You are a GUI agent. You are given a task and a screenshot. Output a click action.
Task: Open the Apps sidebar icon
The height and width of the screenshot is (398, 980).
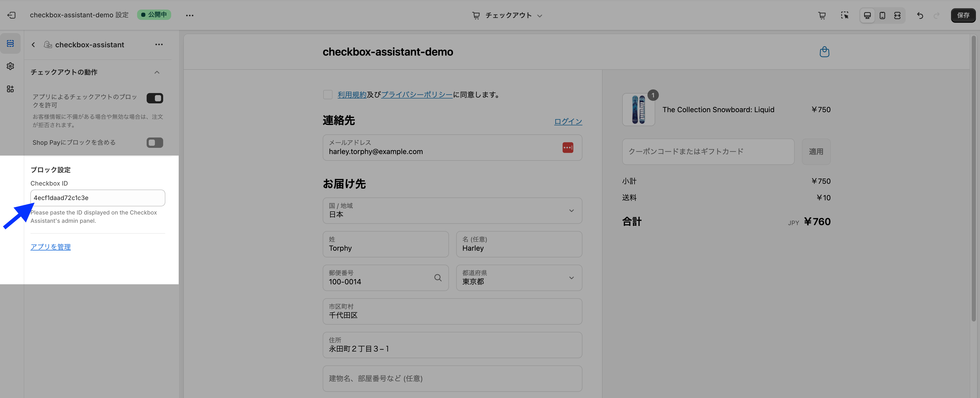pos(10,89)
